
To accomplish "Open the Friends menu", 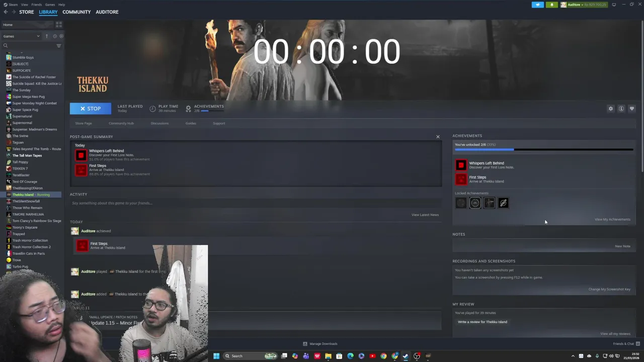I will (x=37, y=5).
